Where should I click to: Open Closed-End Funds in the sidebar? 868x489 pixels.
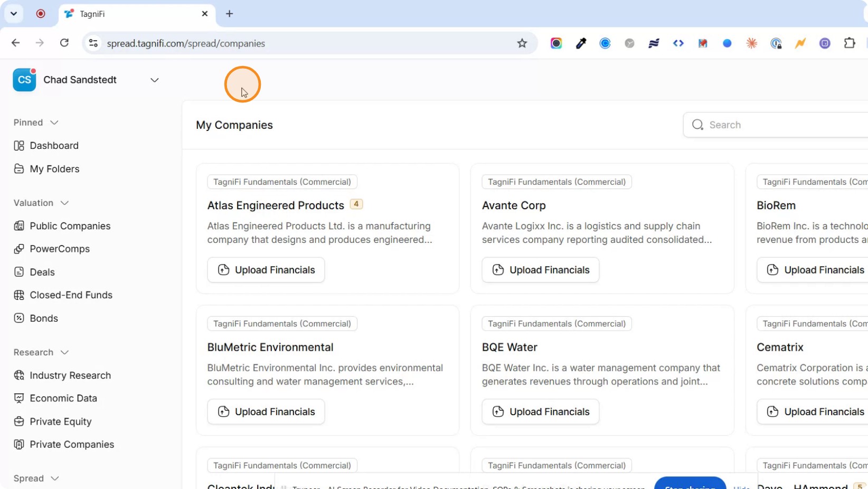[63, 295]
